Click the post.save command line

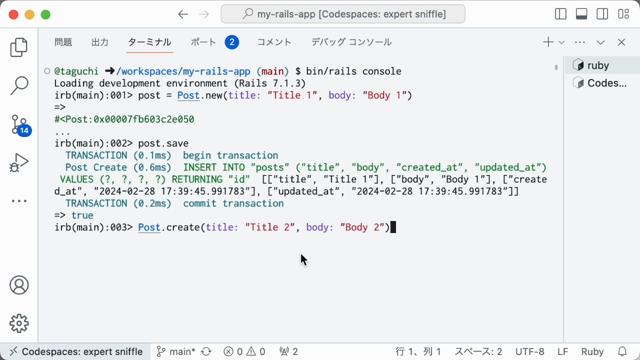click(121, 144)
